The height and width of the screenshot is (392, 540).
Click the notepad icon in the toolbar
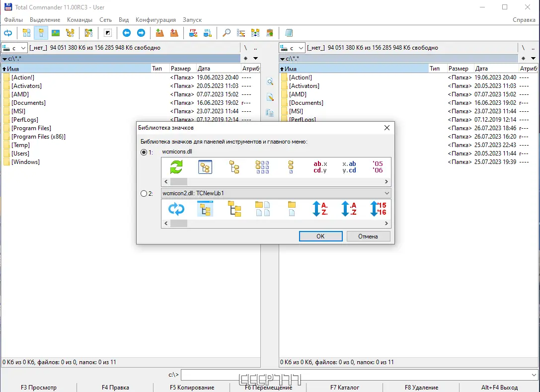tap(289, 33)
